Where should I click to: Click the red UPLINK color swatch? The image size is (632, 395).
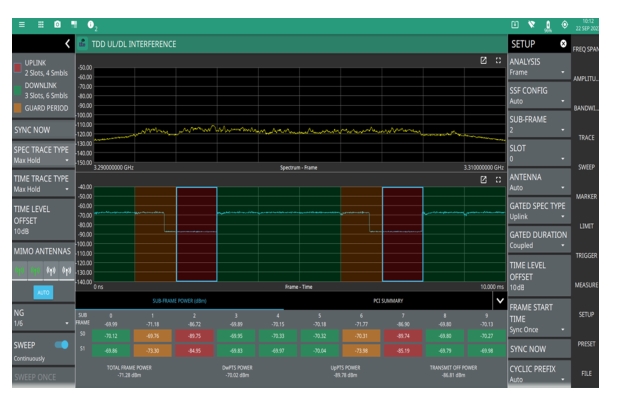tap(17, 68)
